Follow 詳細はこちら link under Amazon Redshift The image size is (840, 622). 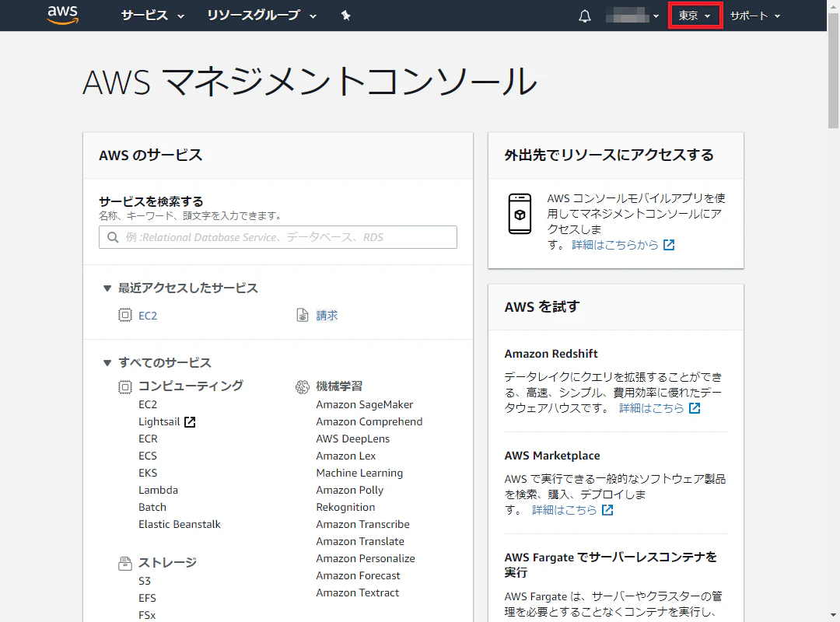pyautogui.click(x=652, y=408)
